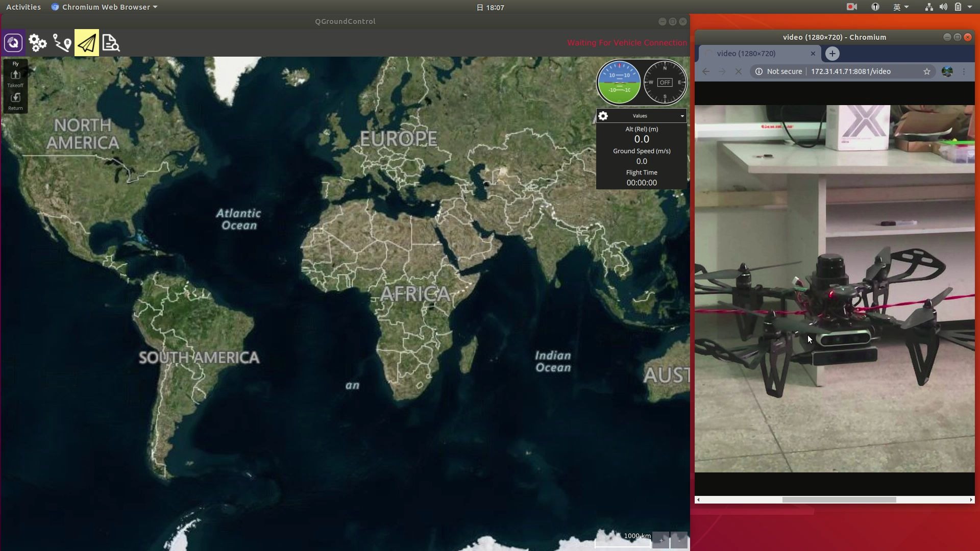Open the Analyze view document icon
The height and width of the screenshot is (551, 980).
click(111, 43)
